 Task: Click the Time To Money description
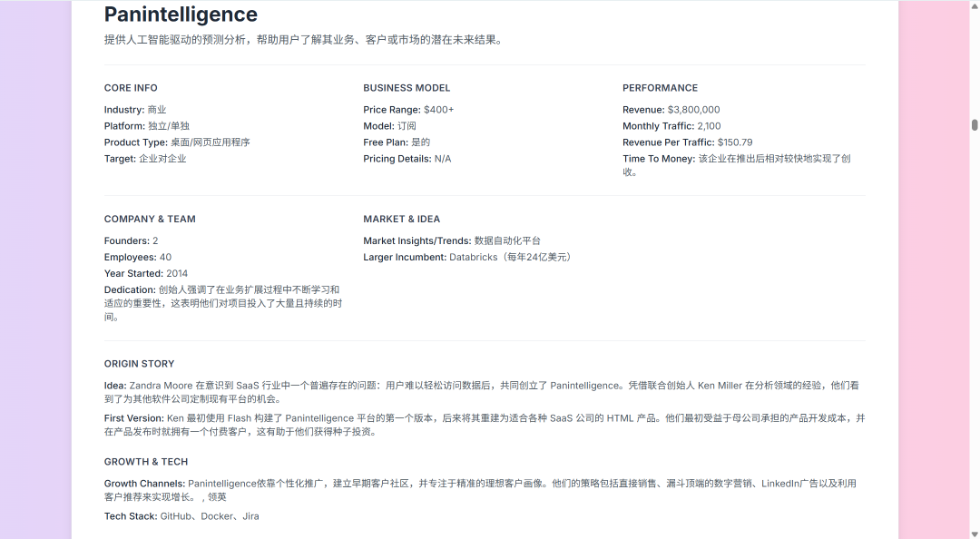pyautogui.click(x=737, y=165)
